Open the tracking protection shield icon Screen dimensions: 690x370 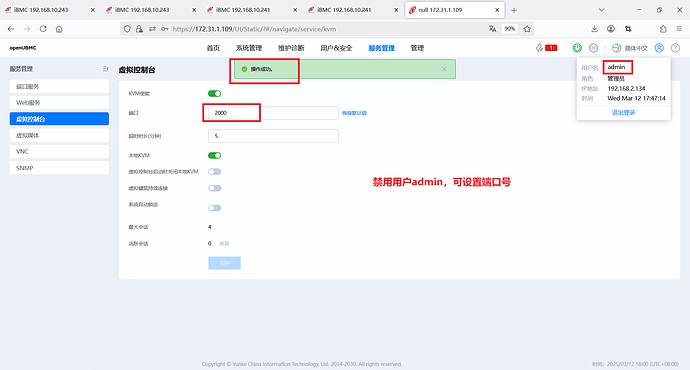click(127, 29)
